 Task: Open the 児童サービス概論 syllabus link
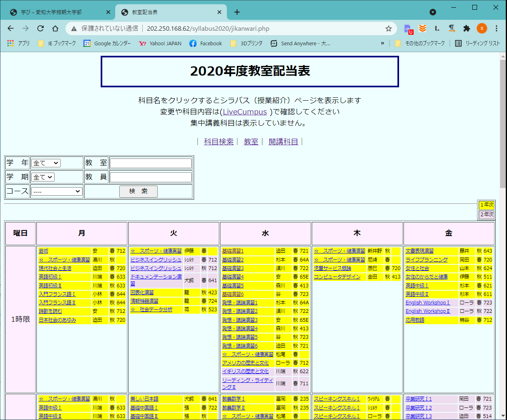pyautogui.click(x=333, y=268)
